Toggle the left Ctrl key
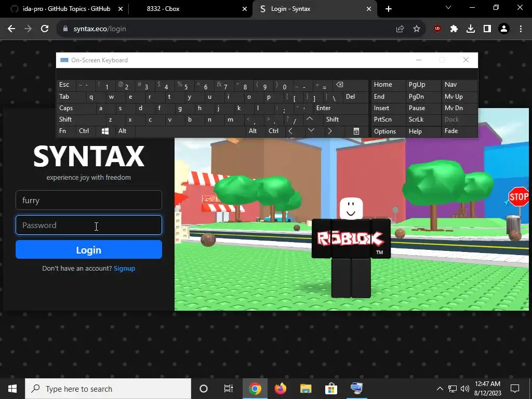 [86, 131]
